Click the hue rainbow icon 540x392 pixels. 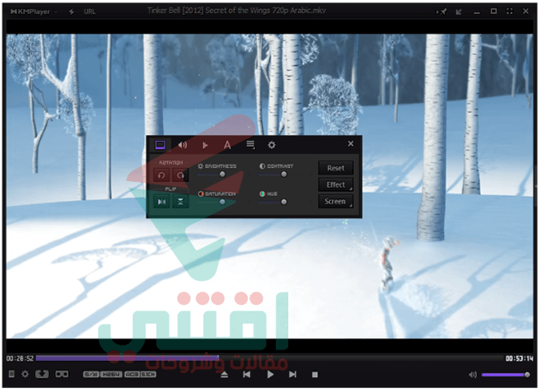click(262, 194)
